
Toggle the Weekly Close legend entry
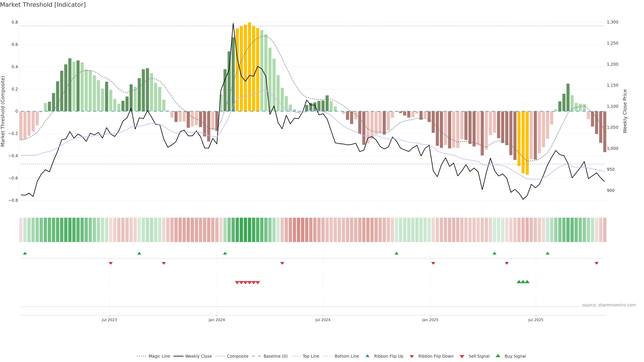pyautogui.click(x=198, y=356)
